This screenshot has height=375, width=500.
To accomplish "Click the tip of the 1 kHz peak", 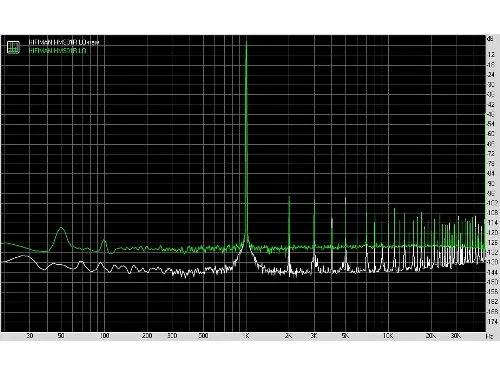I will click(x=246, y=41).
